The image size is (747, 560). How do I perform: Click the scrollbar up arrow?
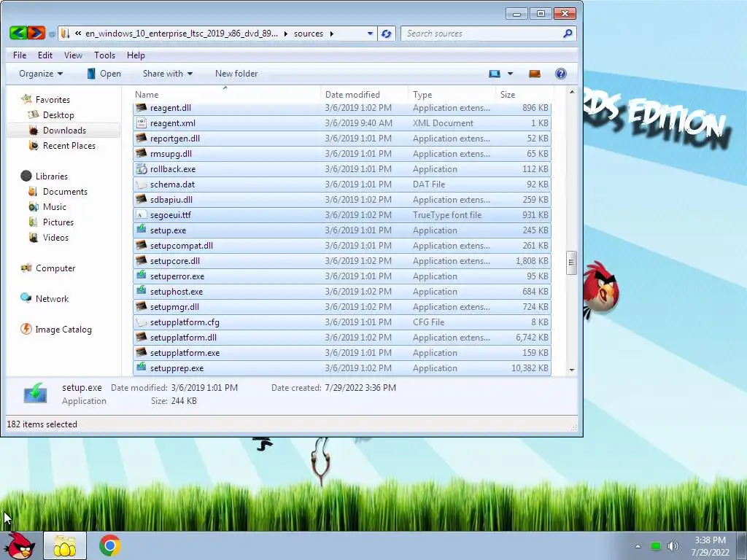572,91
